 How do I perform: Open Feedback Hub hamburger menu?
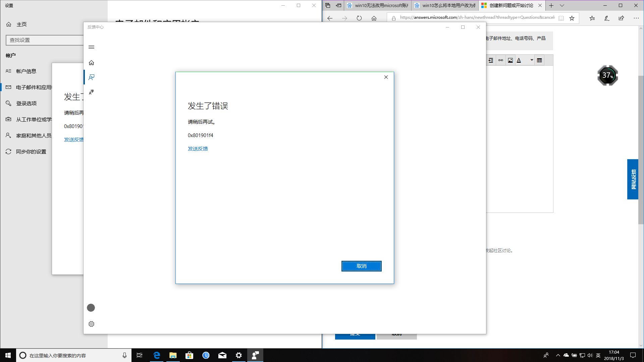(91, 47)
